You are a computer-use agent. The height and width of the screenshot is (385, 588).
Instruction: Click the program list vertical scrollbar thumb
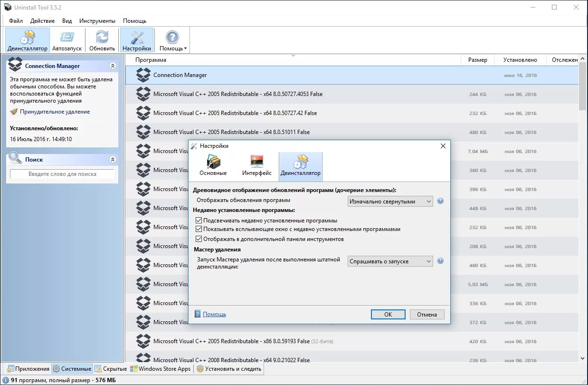pyautogui.click(x=583, y=87)
